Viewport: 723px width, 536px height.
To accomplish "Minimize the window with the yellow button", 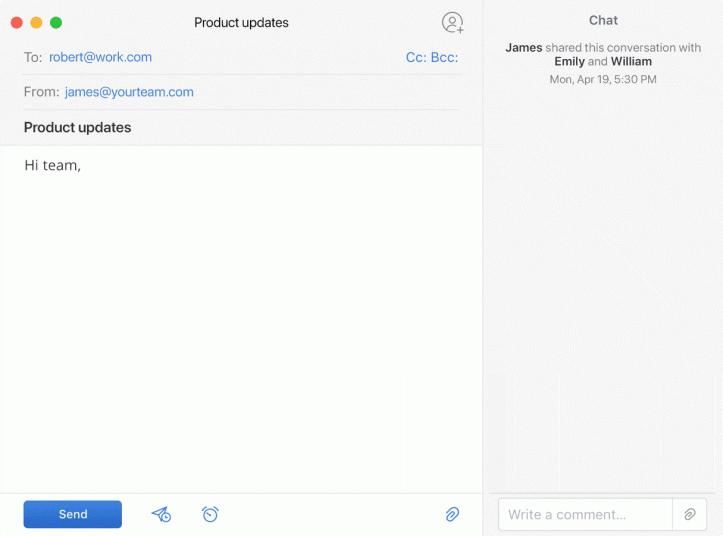I will (x=36, y=22).
